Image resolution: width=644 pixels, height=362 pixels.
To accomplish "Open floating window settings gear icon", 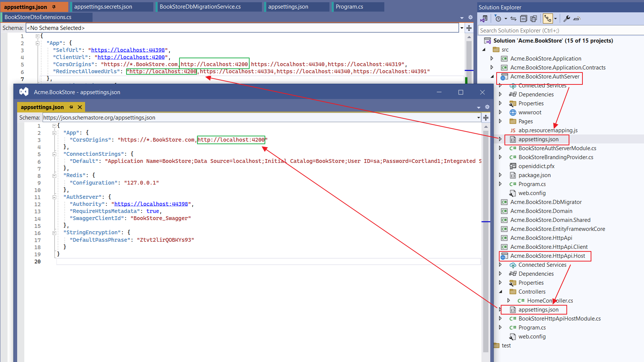I will tap(487, 107).
